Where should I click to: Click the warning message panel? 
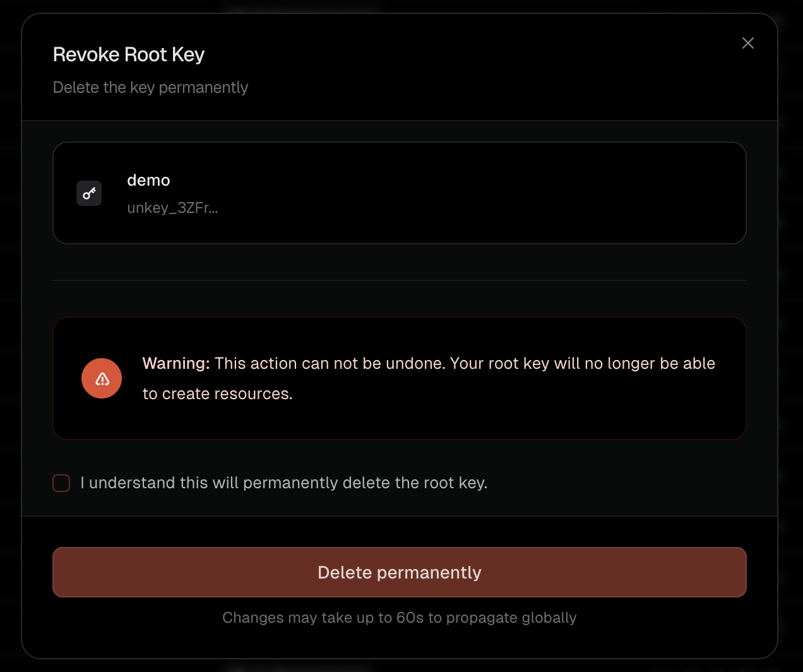coord(399,378)
